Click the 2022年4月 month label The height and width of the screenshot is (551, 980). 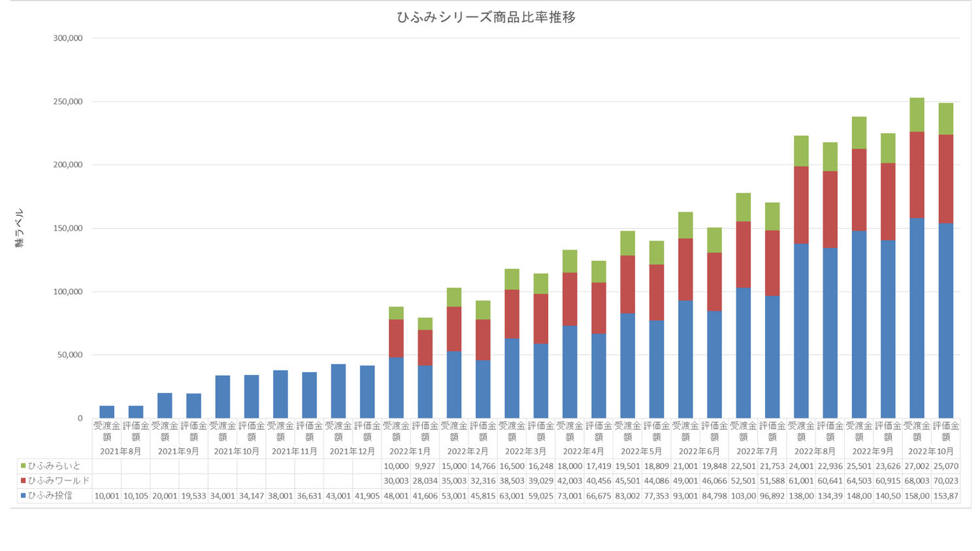point(584,452)
